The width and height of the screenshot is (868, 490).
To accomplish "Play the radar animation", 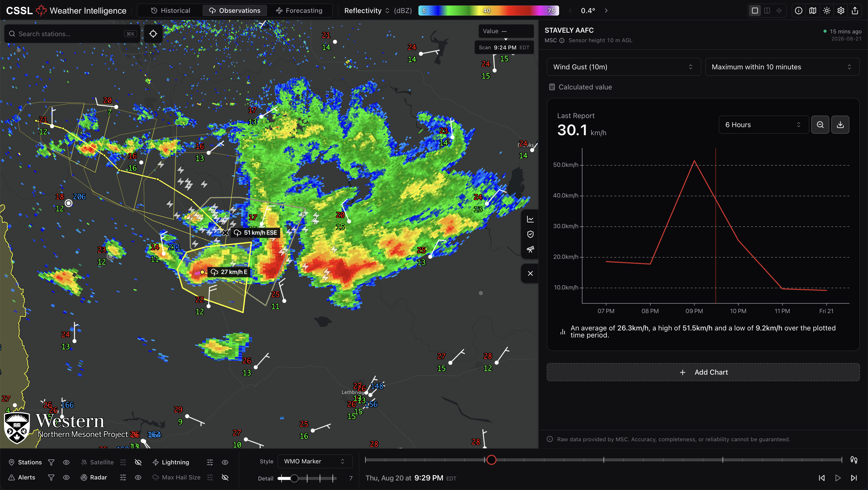I will (x=838, y=478).
